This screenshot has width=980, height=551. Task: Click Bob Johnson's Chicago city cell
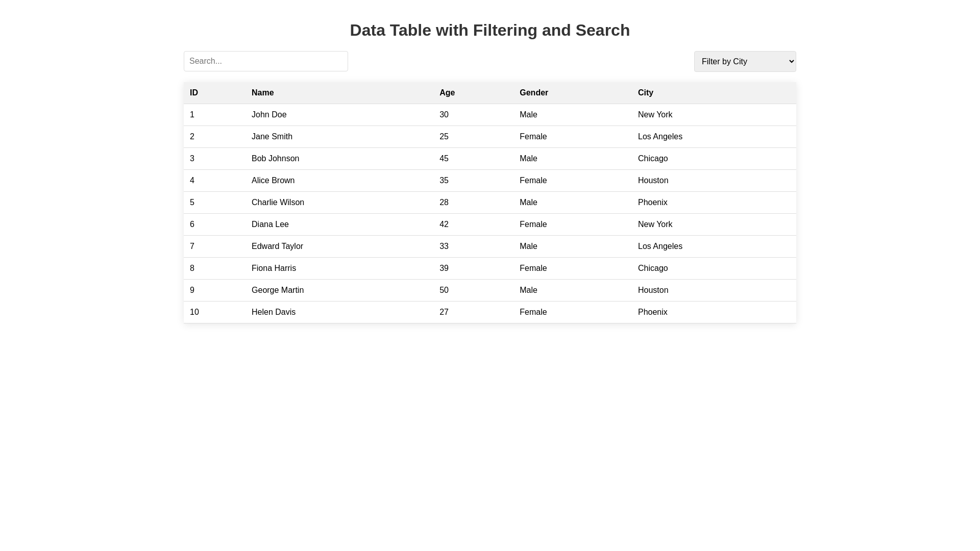tap(652, 159)
